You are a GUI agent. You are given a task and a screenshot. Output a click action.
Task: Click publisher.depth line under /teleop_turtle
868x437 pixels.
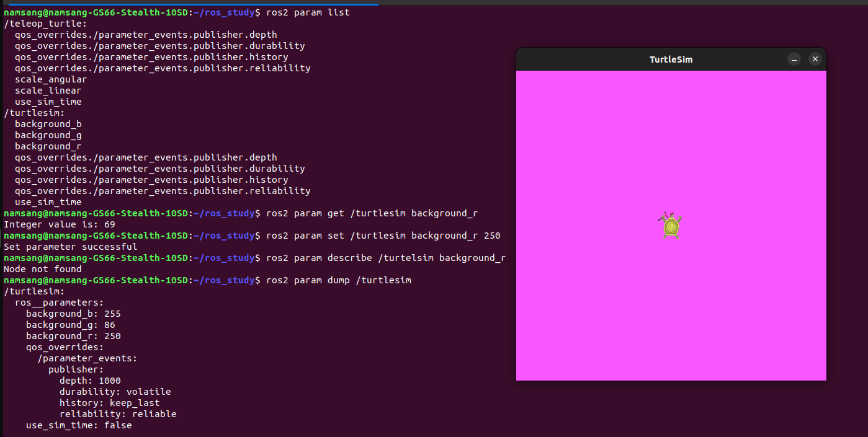click(x=146, y=35)
